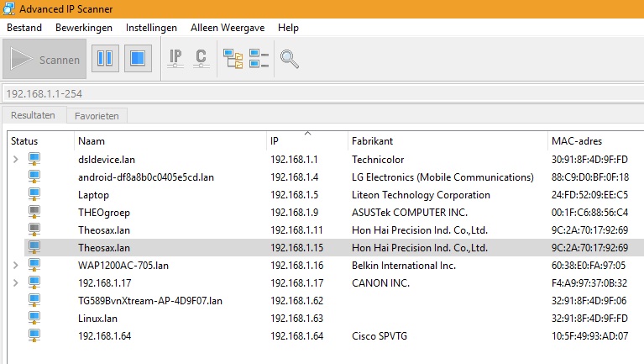Viewport: 644px width, 364px height.
Task: Click the computer icon for the Canon device
Action: pyautogui.click(x=34, y=283)
